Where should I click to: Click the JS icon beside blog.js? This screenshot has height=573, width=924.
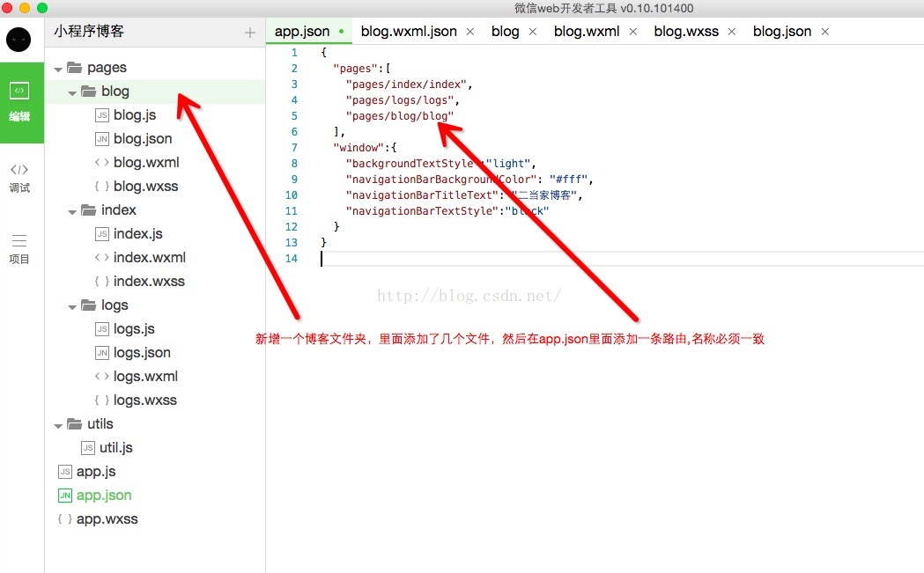(101, 115)
